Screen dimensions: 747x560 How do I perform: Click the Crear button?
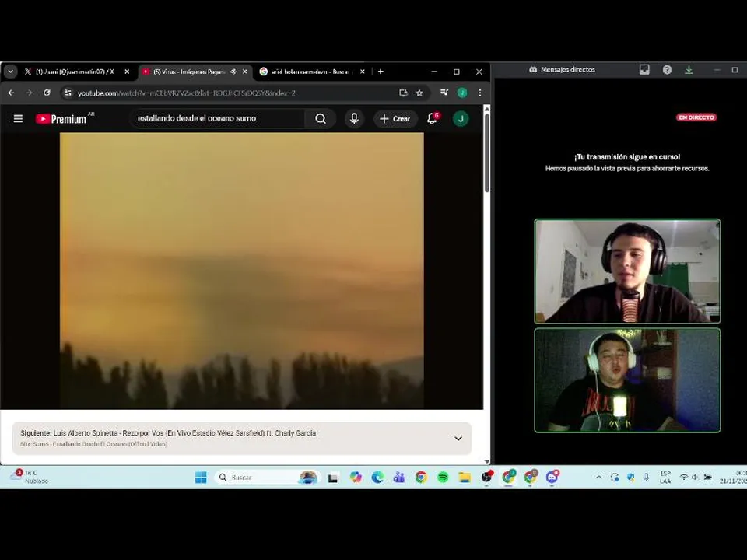[x=395, y=118]
